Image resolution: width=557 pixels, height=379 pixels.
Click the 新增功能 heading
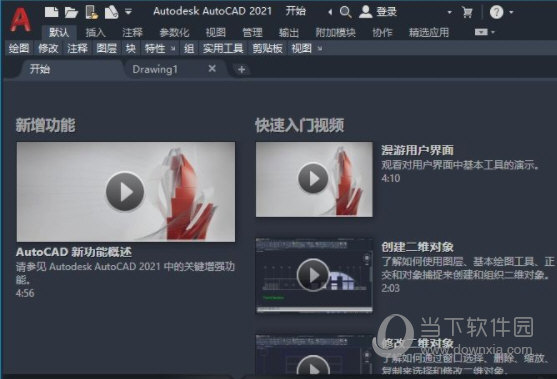45,125
